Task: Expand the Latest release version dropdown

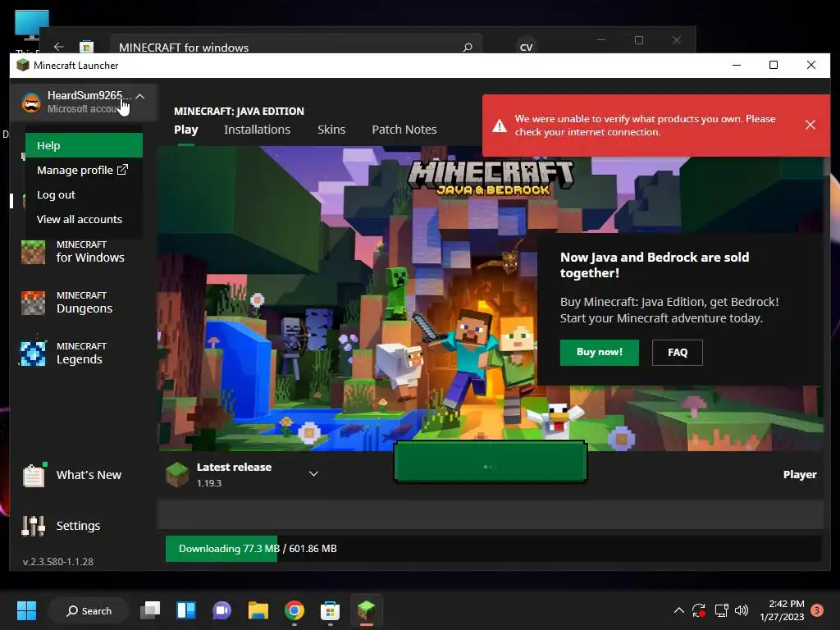Action: point(313,473)
